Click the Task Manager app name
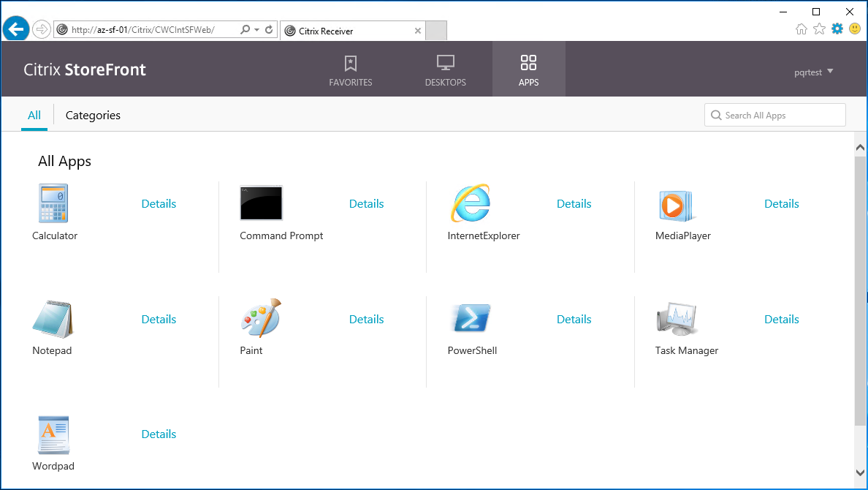This screenshot has height=490, width=868. [687, 351]
